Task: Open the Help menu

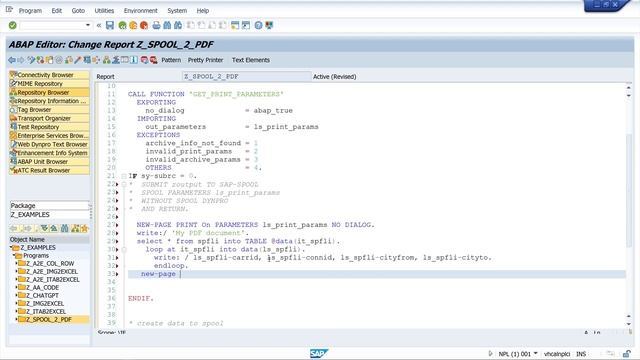Action: click(x=202, y=11)
